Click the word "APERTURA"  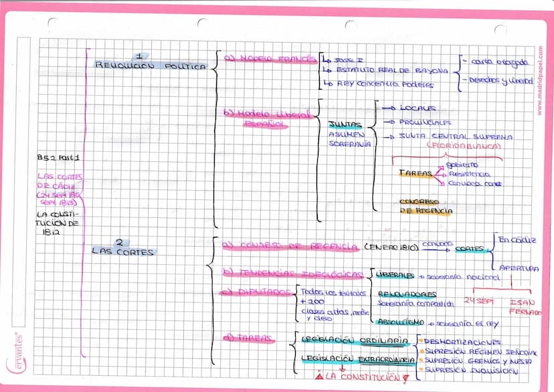[x=519, y=268]
